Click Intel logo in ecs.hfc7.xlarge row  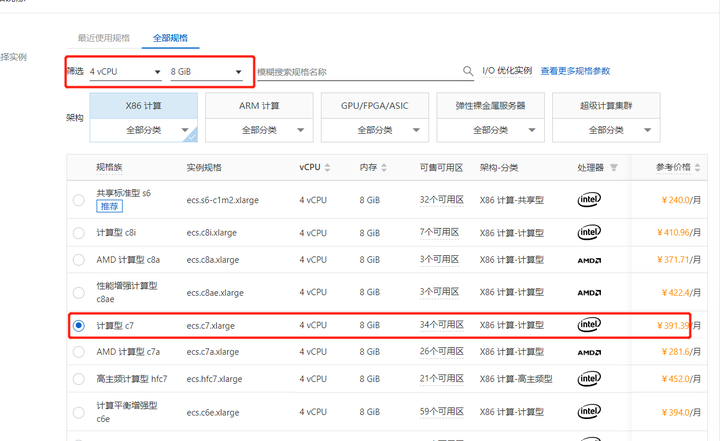(x=589, y=379)
